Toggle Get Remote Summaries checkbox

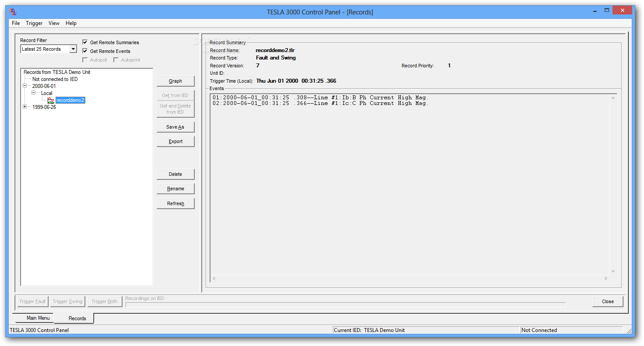tap(85, 42)
